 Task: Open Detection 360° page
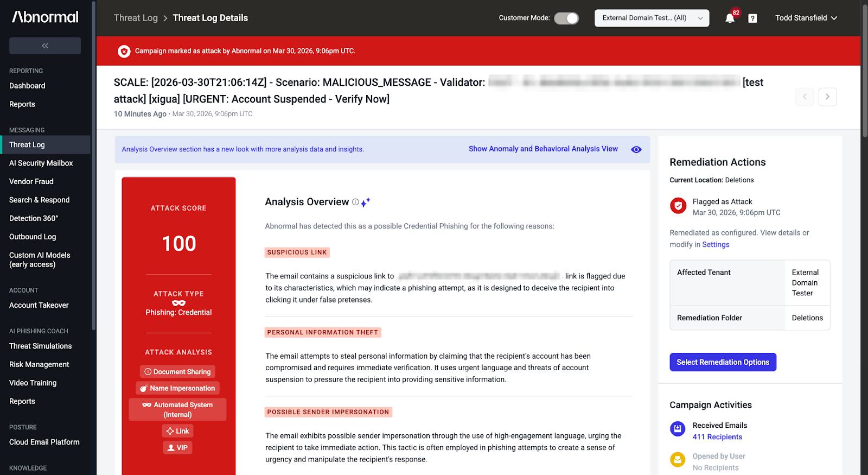pyautogui.click(x=34, y=218)
